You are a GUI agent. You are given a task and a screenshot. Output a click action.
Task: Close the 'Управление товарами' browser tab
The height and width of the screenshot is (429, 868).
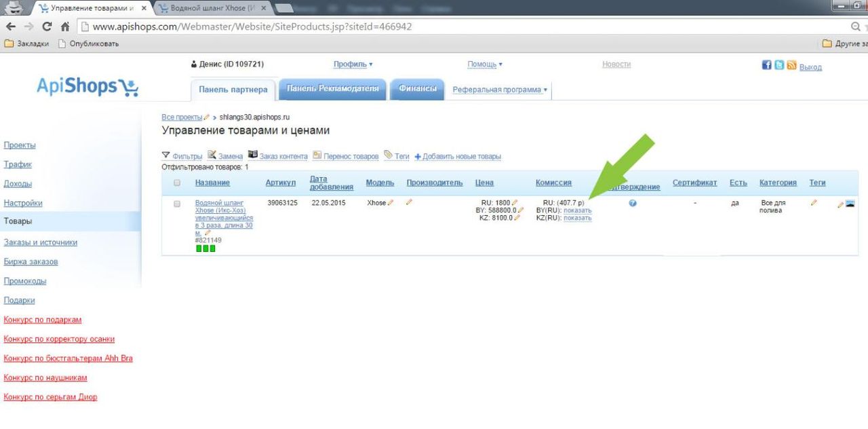[x=144, y=8]
